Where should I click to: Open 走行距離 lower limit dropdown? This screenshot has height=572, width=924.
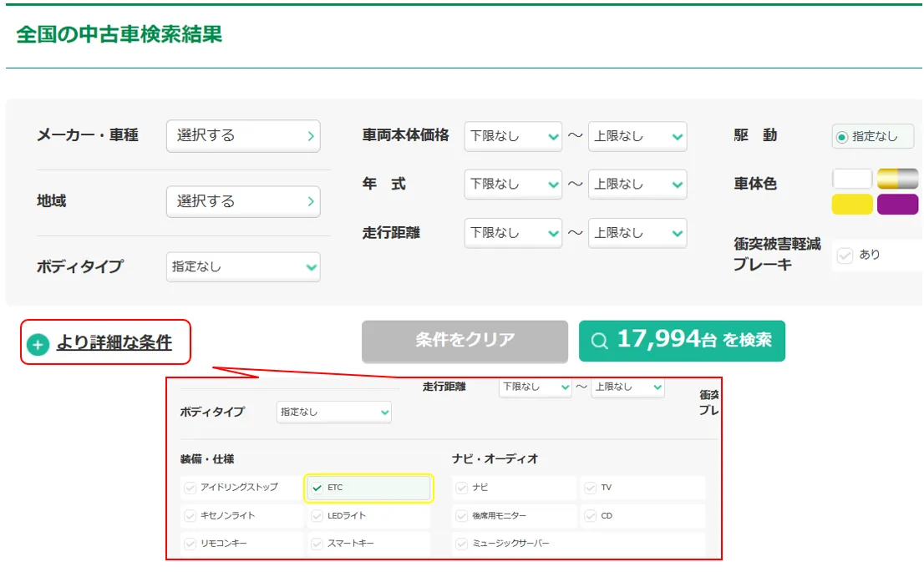click(513, 233)
